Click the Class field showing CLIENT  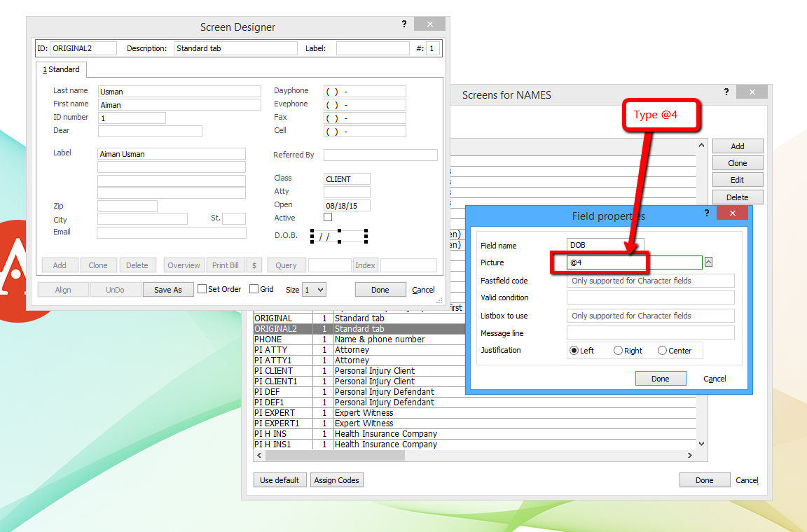pos(347,179)
